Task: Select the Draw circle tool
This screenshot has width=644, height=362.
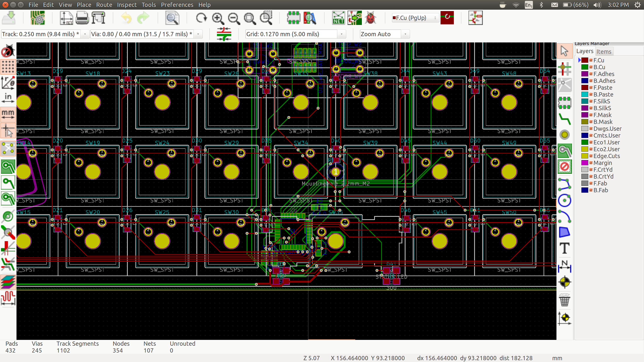Action: [x=565, y=200]
